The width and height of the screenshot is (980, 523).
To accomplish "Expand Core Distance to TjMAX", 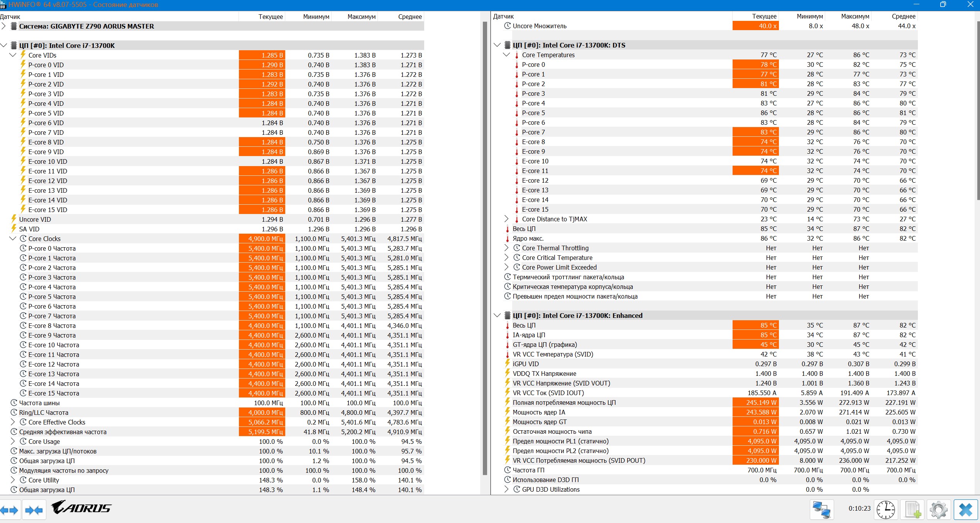I will tap(506, 219).
